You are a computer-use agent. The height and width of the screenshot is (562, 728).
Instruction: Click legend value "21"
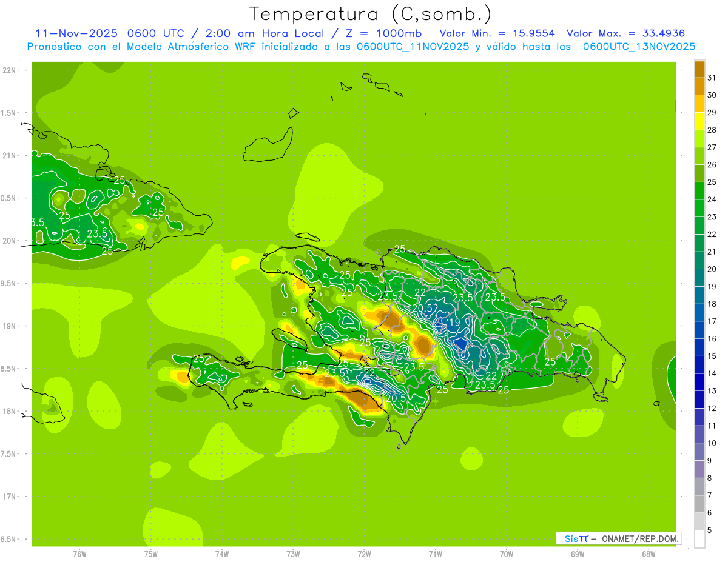(712, 252)
